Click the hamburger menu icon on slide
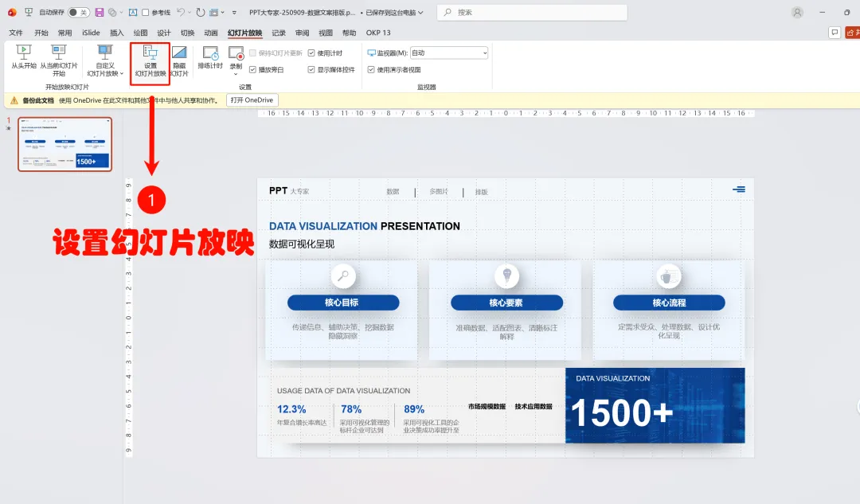The height and width of the screenshot is (504, 860). [739, 189]
